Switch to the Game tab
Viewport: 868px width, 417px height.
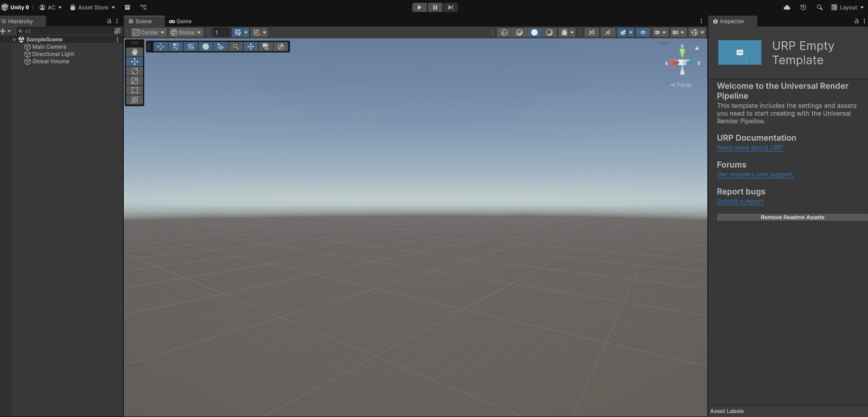[180, 21]
